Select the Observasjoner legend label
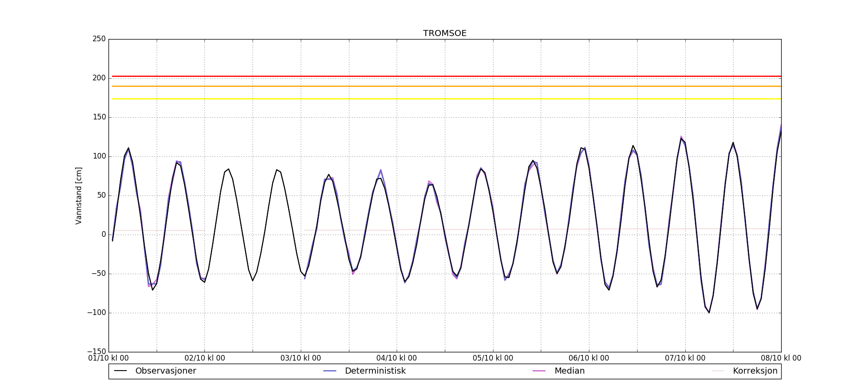The width and height of the screenshot is (868, 391). click(165, 371)
